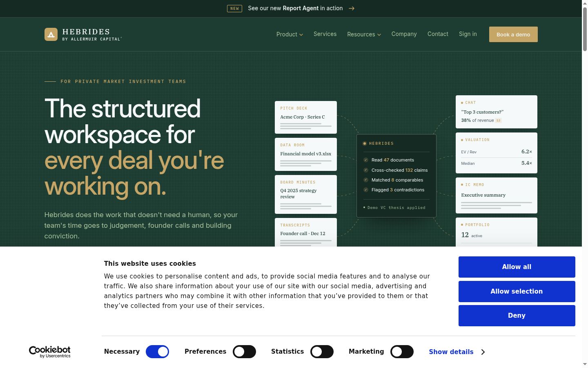The image size is (588, 368).
Task: Click the '12' citation badge after 'of revenue'
Action: click(499, 121)
